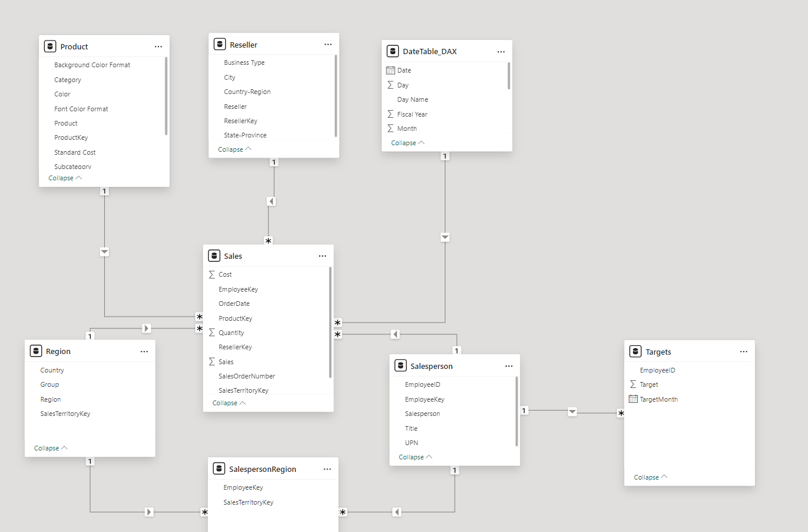Viewport: 808px width, 532px height.
Task: Collapse the Product table
Action: [x=65, y=178]
